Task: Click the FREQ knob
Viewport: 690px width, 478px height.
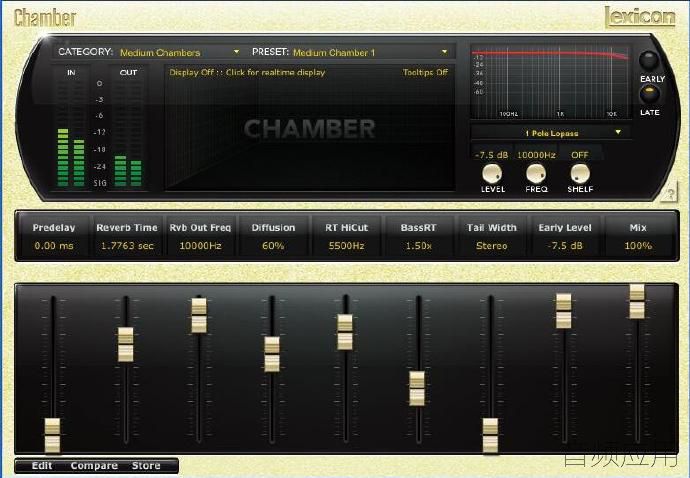Action: [x=536, y=174]
